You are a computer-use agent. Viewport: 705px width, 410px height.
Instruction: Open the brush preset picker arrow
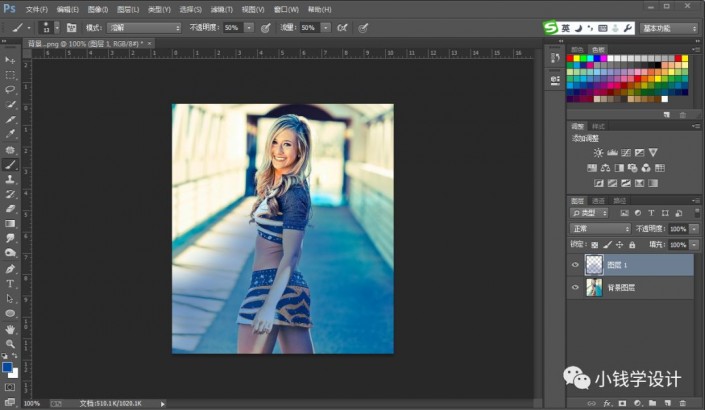coord(57,28)
